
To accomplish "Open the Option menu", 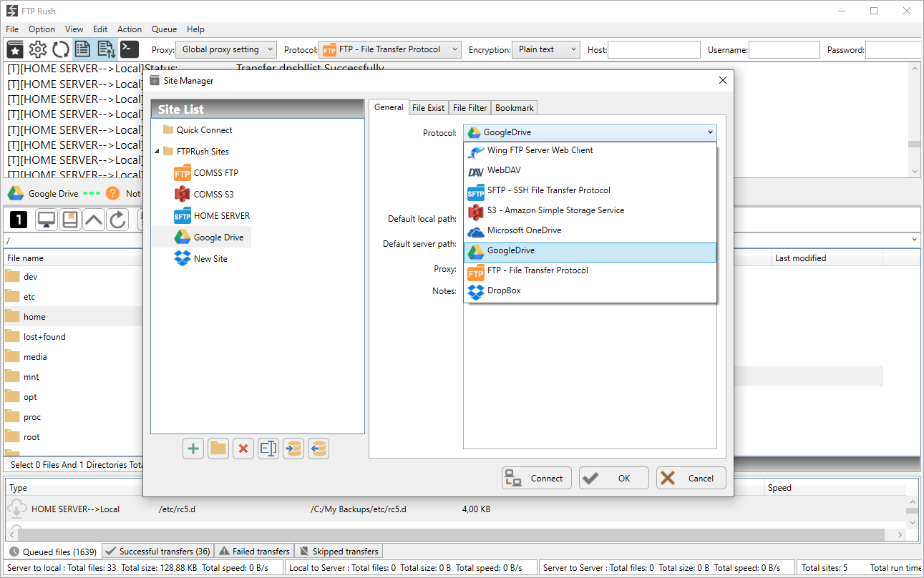I will (x=42, y=29).
